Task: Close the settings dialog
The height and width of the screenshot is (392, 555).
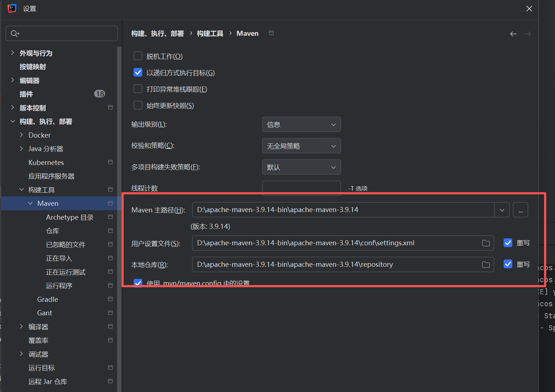Action: point(529,8)
